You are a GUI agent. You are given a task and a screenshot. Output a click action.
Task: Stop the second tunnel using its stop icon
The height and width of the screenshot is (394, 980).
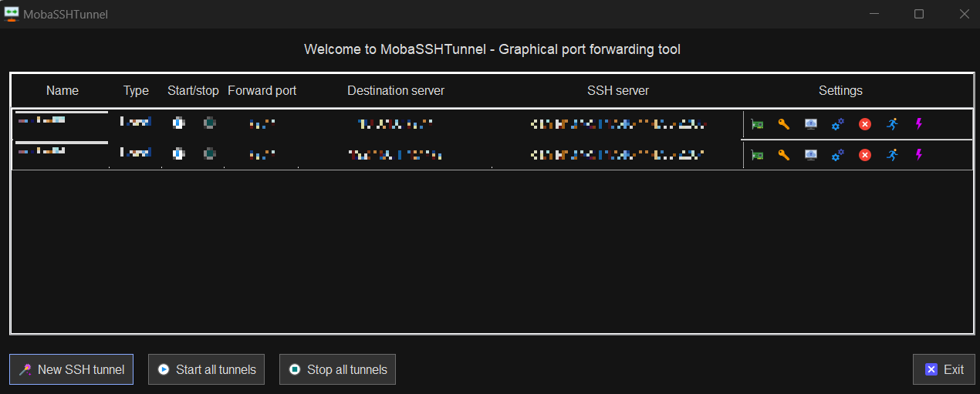pos(209,153)
